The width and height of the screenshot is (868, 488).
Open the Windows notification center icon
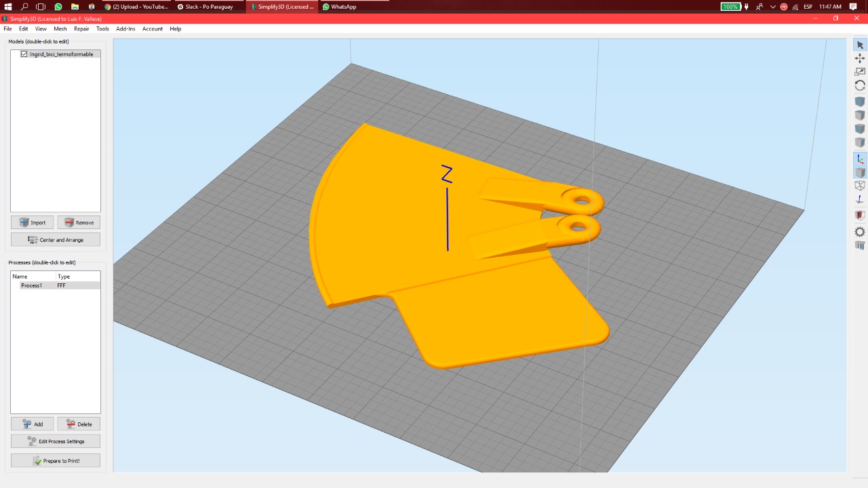click(x=853, y=7)
